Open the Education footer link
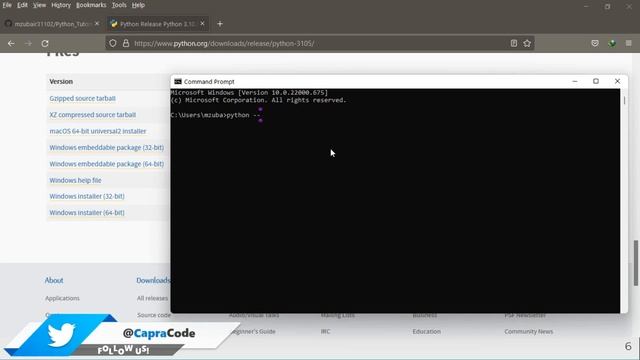The image size is (640, 360). [427, 331]
